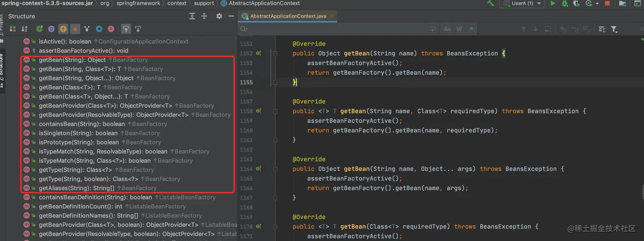644x241 pixels.
Task: Toggle Match Case (Aa) in search
Action: (x=447, y=29)
